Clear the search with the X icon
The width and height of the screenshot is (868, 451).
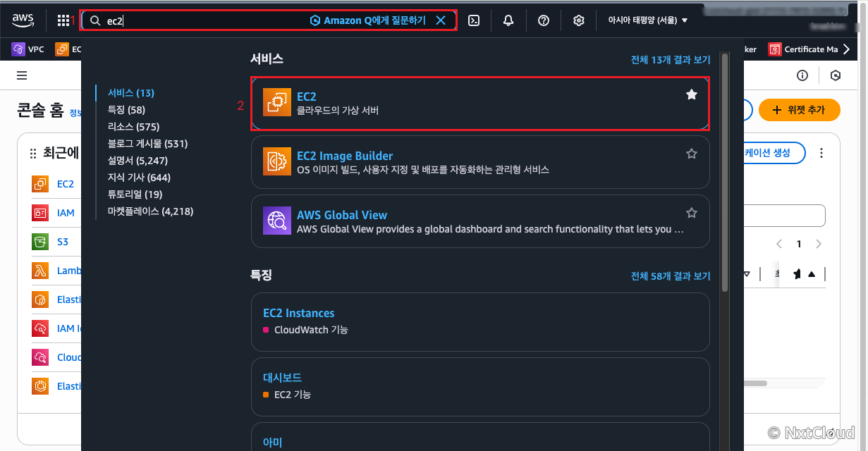[x=441, y=20]
